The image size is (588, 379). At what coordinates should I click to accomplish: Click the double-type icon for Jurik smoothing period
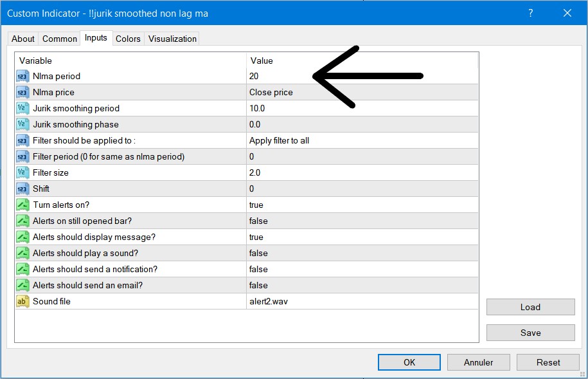[22, 108]
